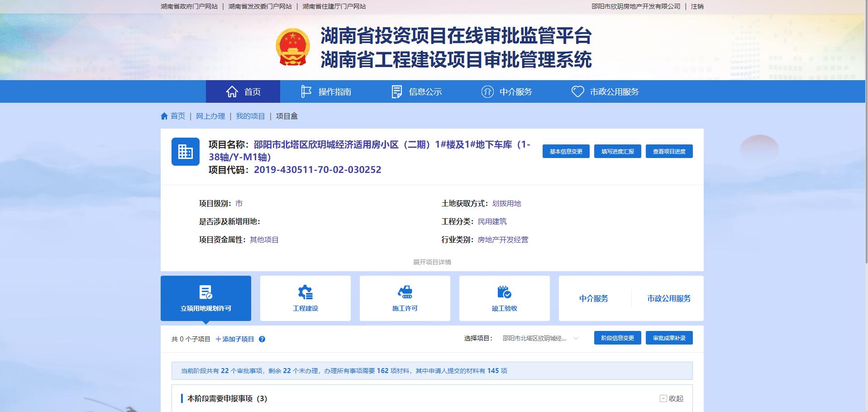Click the national emblem logo
The image size is (868, 412).
pyautogui.click(x=293, y=47)
